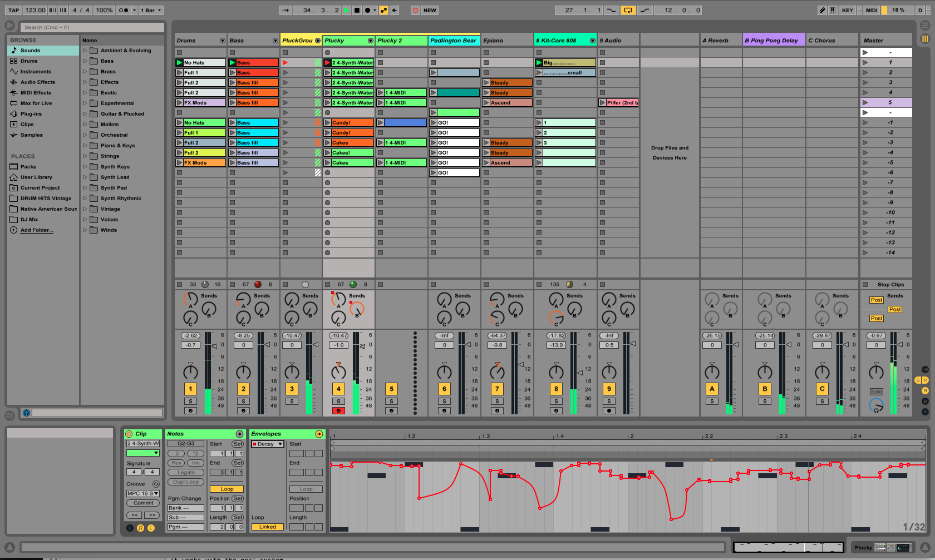Enable Draw Mode pencil icon
Image resolution: width=935 pixels, height=560 pixels.
(x=821, y=10)
